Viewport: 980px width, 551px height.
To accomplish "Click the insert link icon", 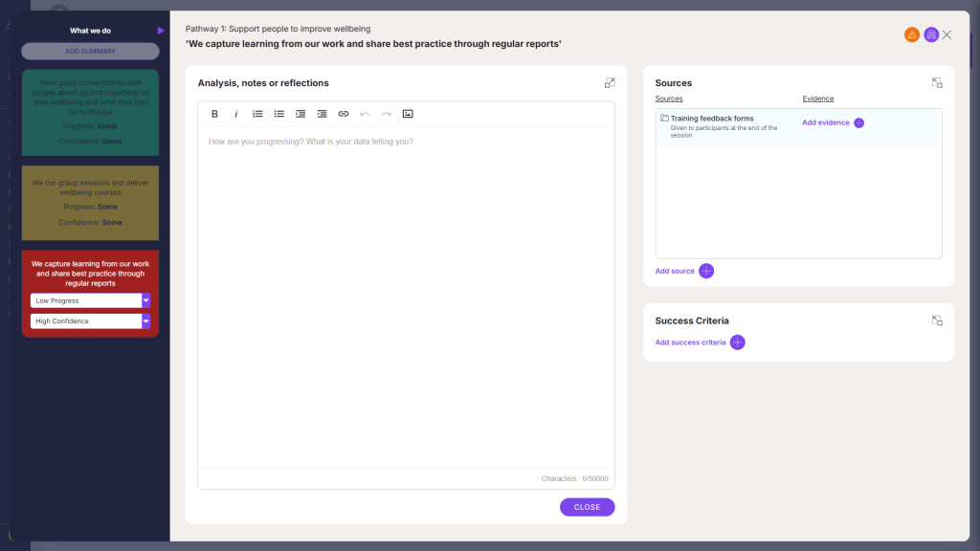I will (344, 114).
